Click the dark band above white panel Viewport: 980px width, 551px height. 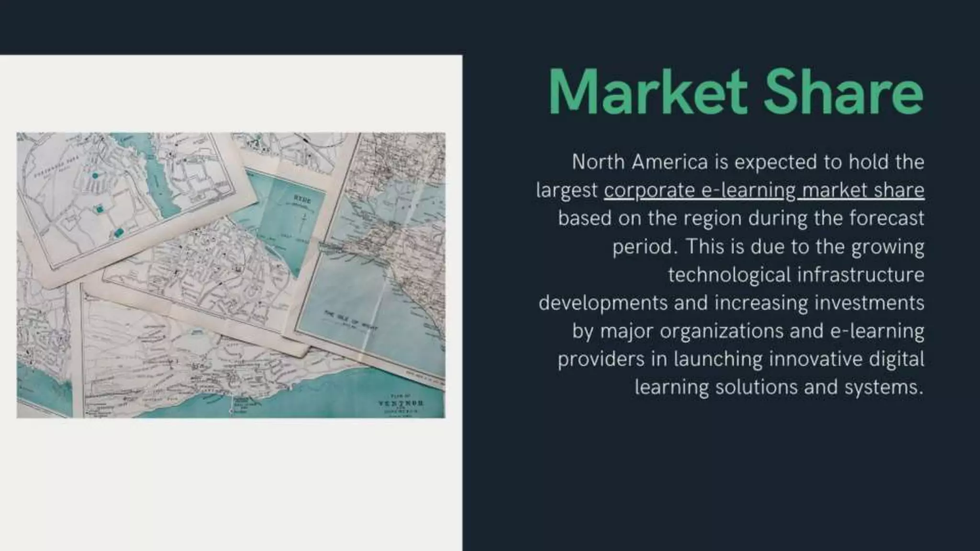click(x=231, y=27)
